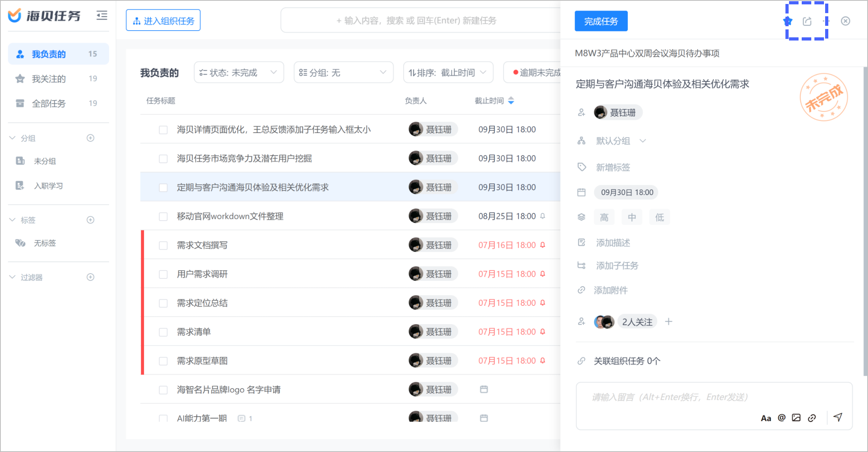
Task: Open 全部任务 in sidebar
Action: [58, 103]
